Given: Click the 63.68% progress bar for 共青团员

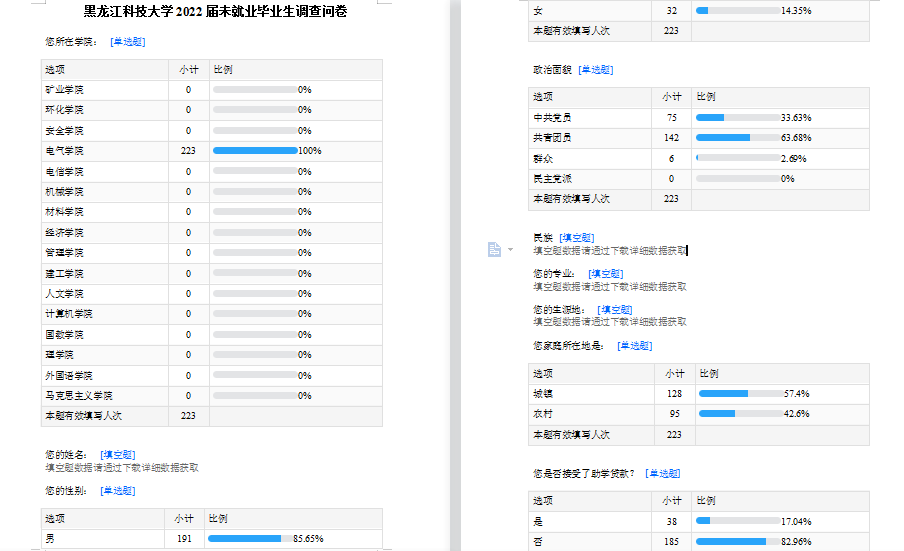Looking at the screenshot, I should (737, 138).
